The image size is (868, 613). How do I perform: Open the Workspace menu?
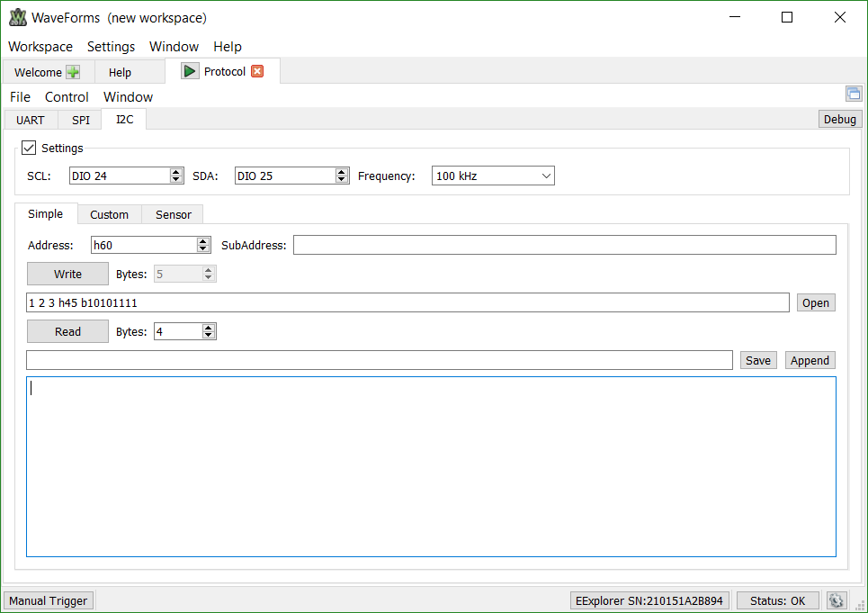(x=40, y=47)
